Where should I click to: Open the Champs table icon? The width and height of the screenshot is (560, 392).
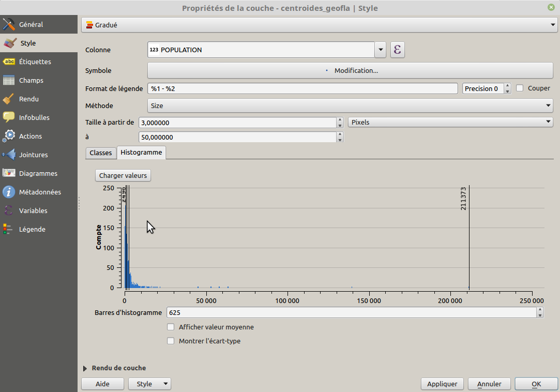(x=9, y=80)
